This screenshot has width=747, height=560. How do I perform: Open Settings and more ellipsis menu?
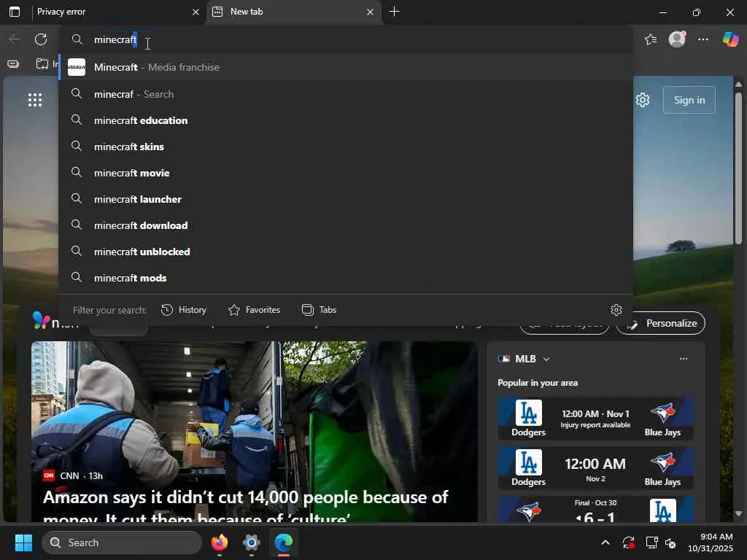coord(703,39)
